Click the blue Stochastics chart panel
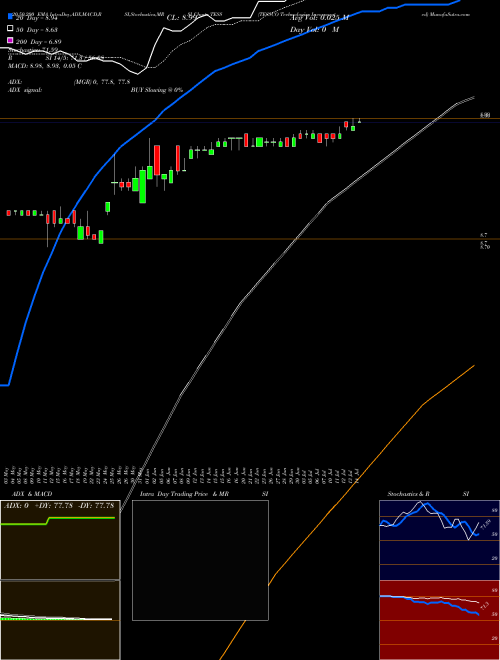Image resolution: width=500 pixels, height=660 pixels. click(x=439, y=540)
